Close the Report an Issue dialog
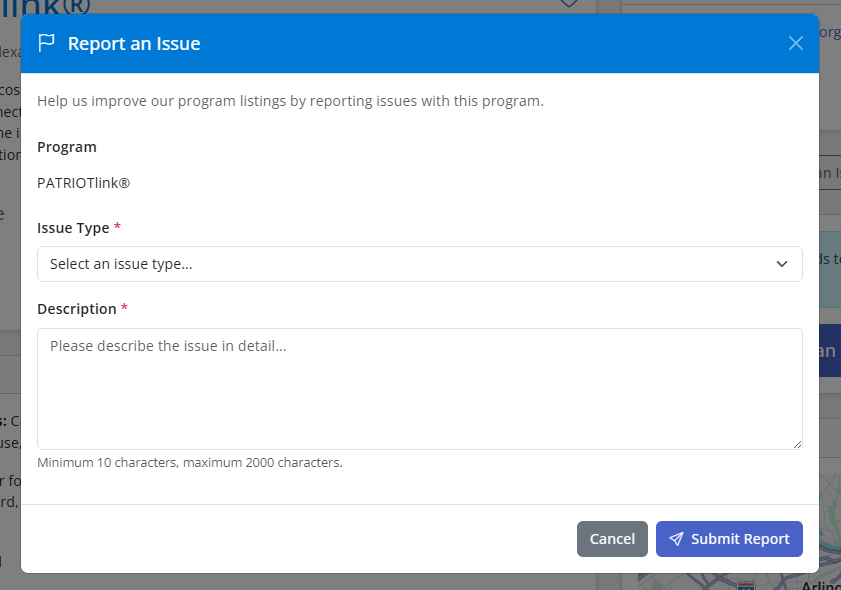The width and height of the screenshot is (841, 590). coord(796,43)
